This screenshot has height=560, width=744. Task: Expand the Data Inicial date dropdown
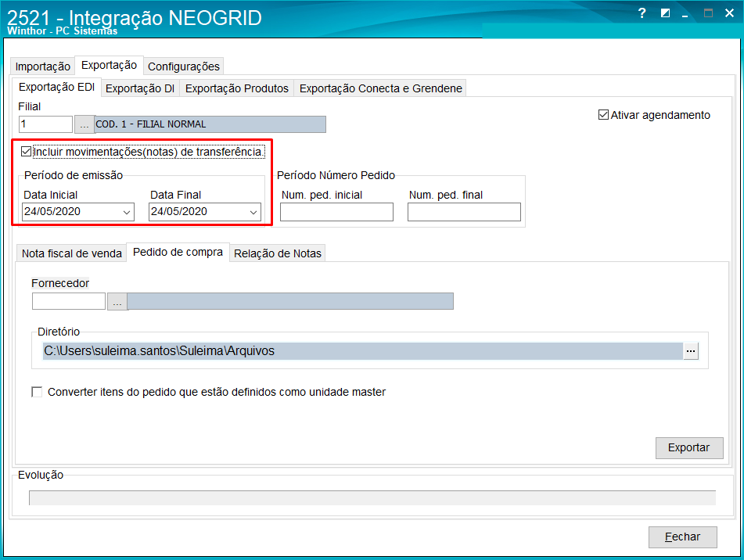tap(127, 212)
